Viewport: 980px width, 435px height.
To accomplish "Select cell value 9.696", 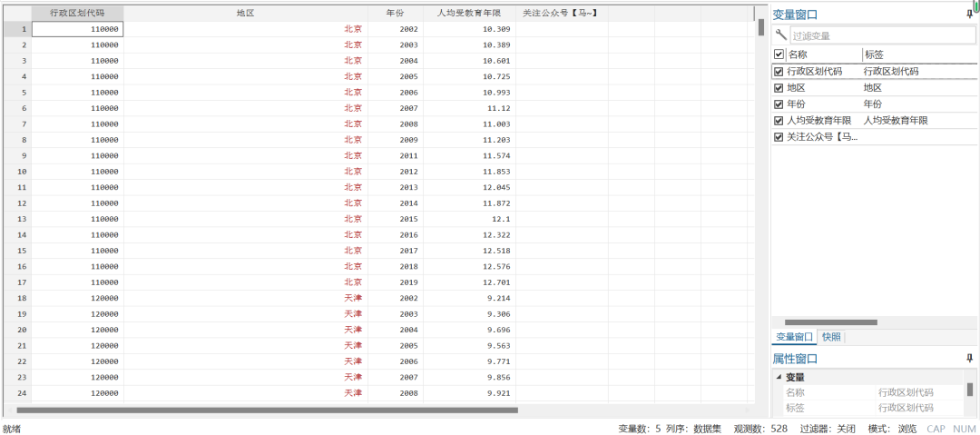I will (x=469, y=330).
